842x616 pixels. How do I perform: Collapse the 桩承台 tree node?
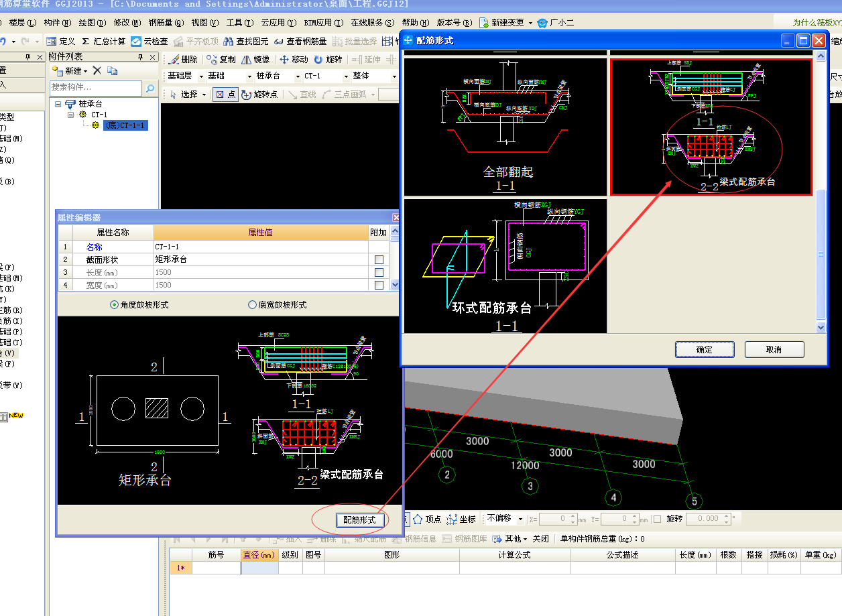58,105
